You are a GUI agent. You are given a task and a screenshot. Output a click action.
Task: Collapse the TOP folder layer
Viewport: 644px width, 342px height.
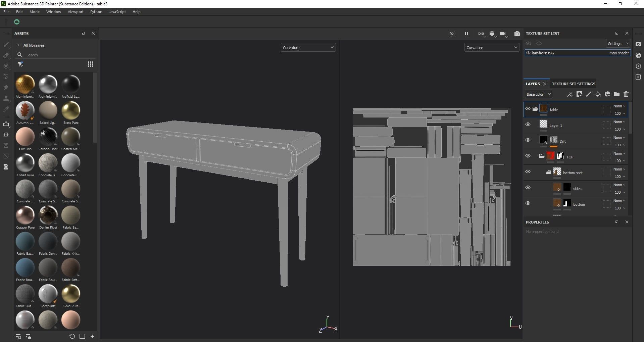tap(541, 156)
